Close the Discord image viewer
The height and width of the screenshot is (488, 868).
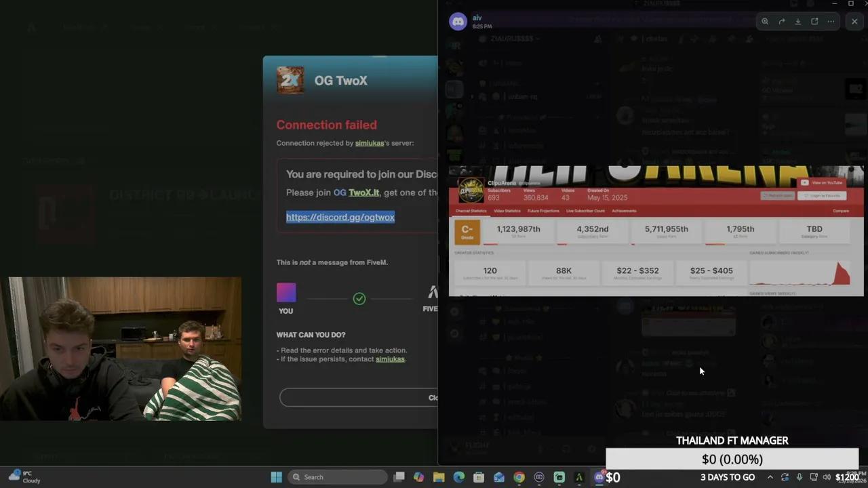(x=854, y=22)
